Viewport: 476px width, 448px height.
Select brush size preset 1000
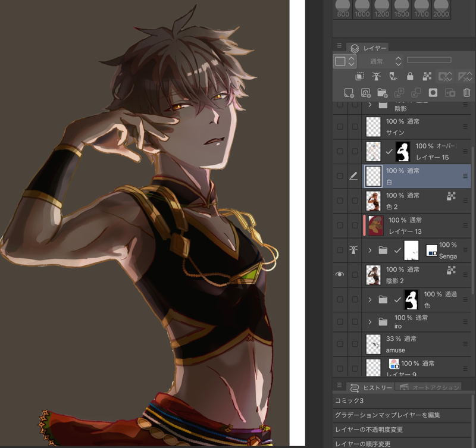[362, 9]
